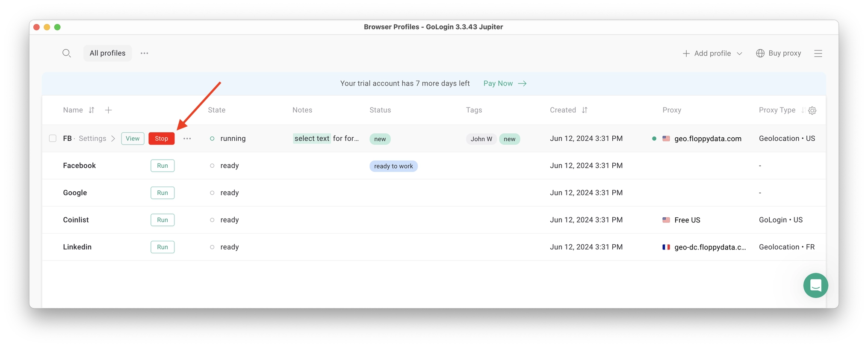This screenshot has height=347, width=868.
Task: Click the green 'new' tag on FB
Action: click(x=510, y=139)
